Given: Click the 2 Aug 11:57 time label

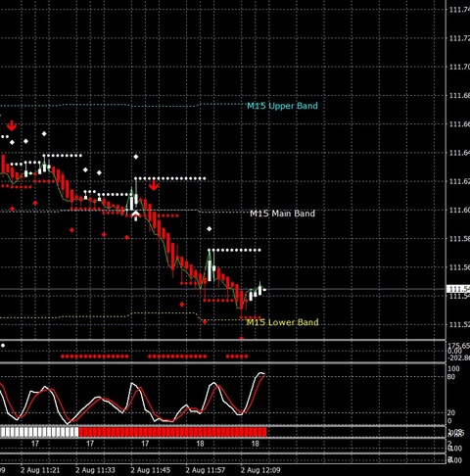Looking at the screenshot, I should tap(206, 470).
